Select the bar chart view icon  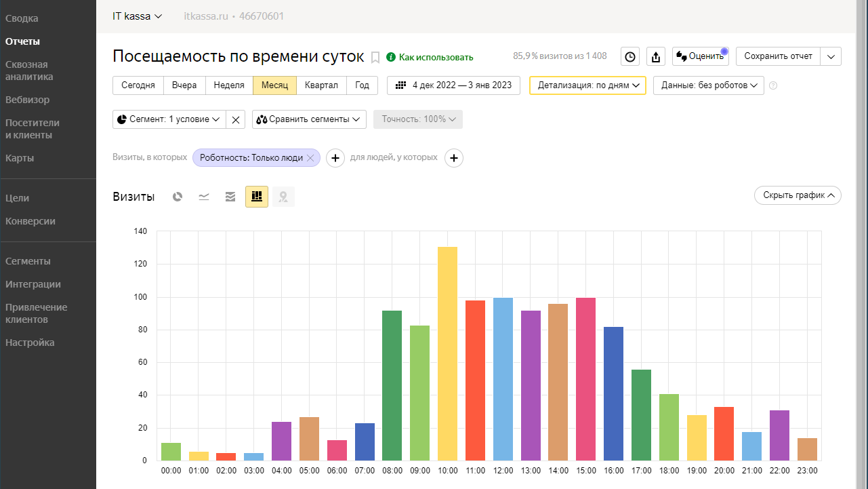[257, 197]
